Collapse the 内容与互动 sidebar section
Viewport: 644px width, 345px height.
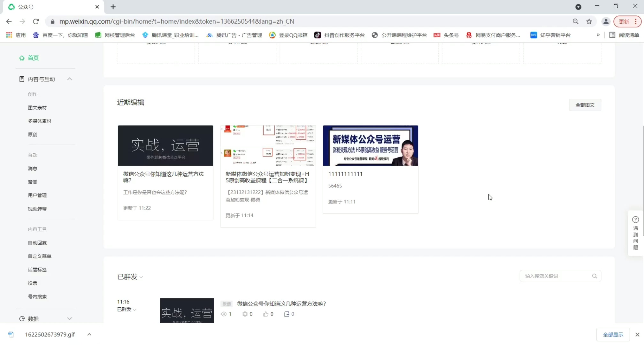(x=69, y=79)
